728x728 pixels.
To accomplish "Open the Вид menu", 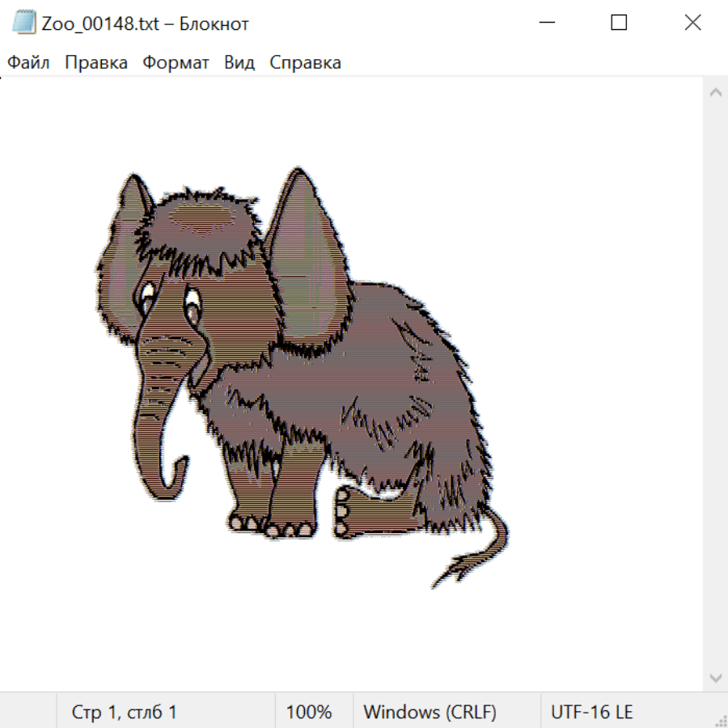I will 239,63.
